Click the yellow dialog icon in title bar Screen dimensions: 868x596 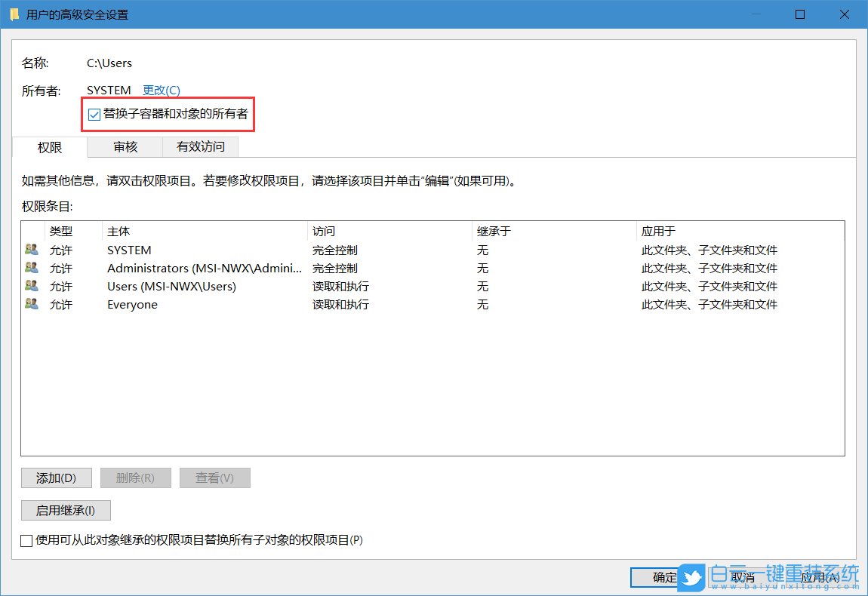12,14
